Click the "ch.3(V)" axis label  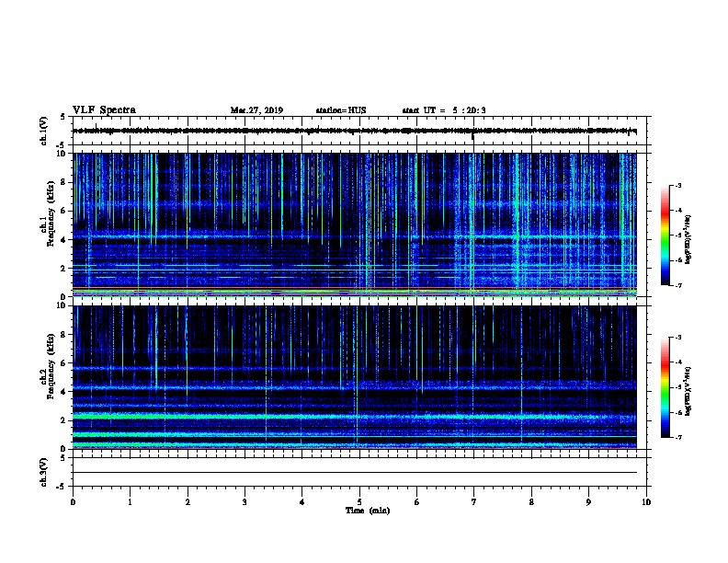click(x=44, y=472)
